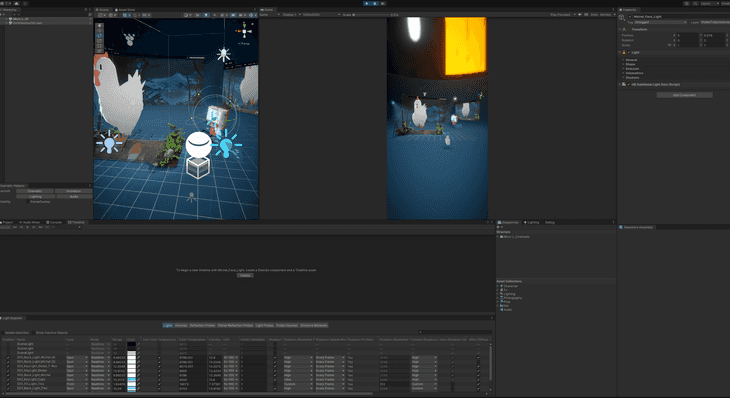Toggle scene lighting with the lightbulb toolbar icon
This screenshot has width=730, height=398.
[x=206, y=15]
